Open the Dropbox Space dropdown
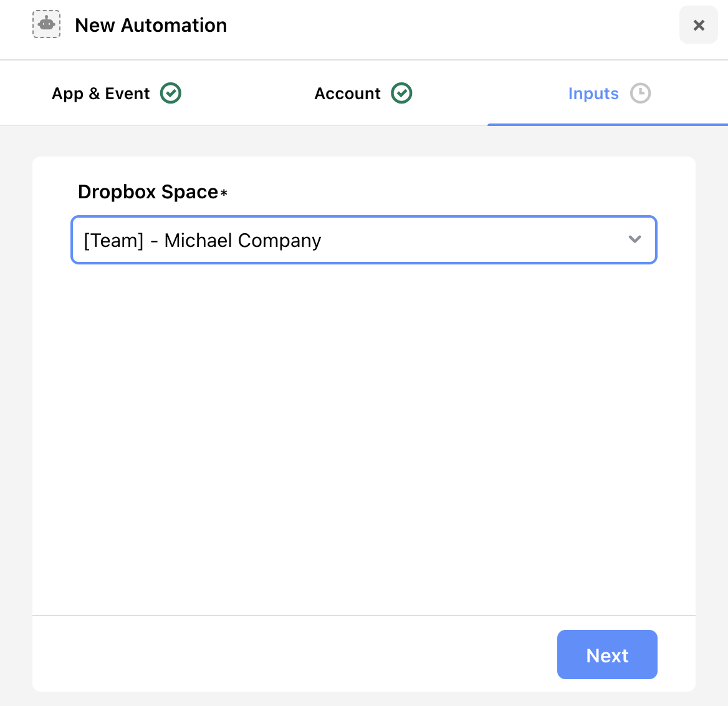728x706 pixels. coord(363,239)
